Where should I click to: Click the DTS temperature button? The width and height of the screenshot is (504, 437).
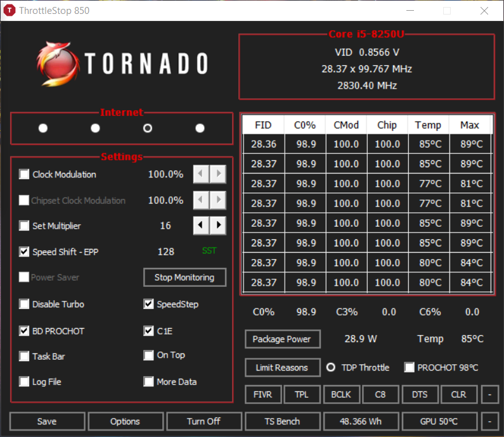click(x=420, y=395)
